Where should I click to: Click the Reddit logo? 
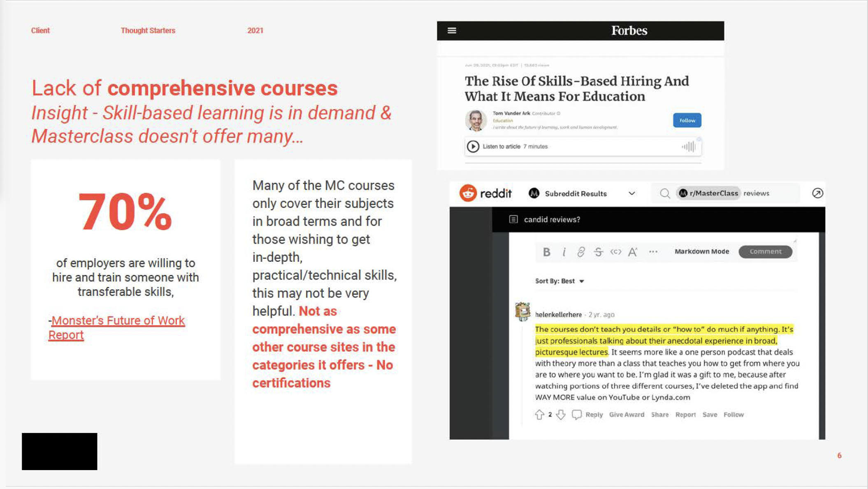coord(485,193)
